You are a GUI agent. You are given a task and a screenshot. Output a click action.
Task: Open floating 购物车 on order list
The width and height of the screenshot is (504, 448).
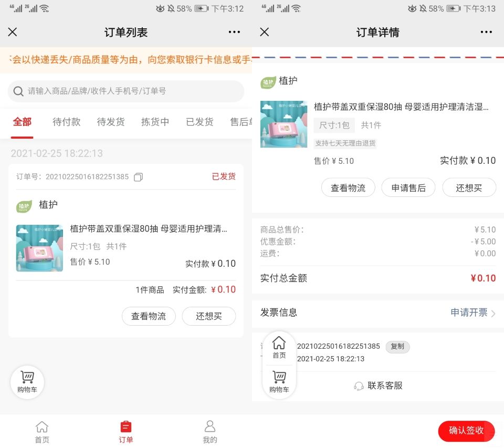coord(27,382)
